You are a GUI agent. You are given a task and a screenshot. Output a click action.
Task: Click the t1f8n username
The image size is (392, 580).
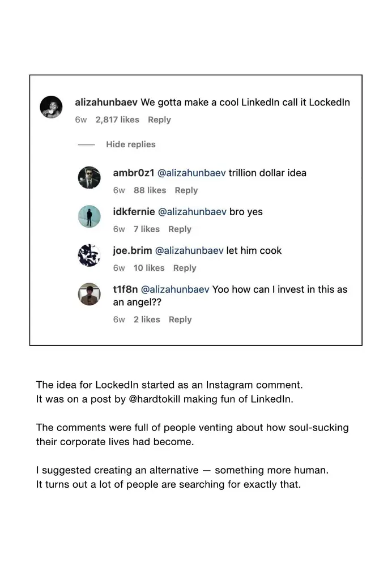(x=125, y=289)
